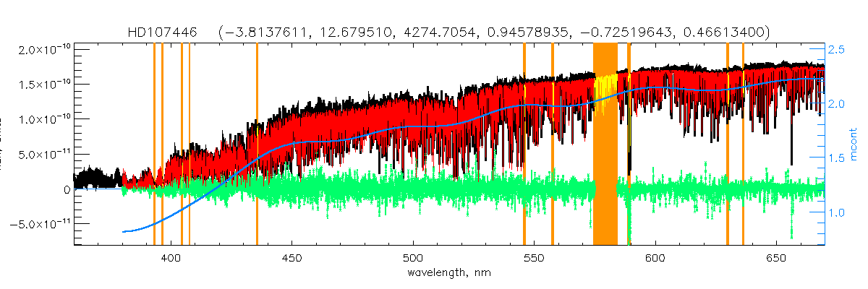This screenshot has height=289, width=868.
Task: Click the orange vertical line near 630 nm
Action: coord(728,144)
